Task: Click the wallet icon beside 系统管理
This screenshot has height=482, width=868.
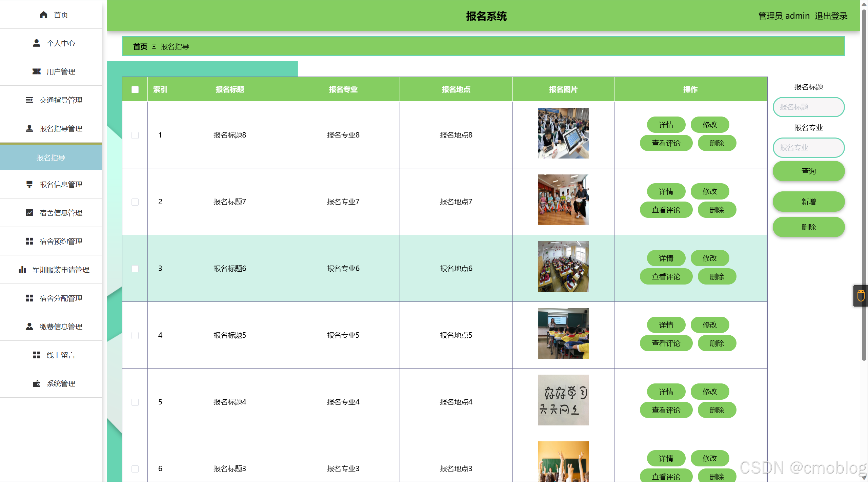Action: tap(36, 383)
